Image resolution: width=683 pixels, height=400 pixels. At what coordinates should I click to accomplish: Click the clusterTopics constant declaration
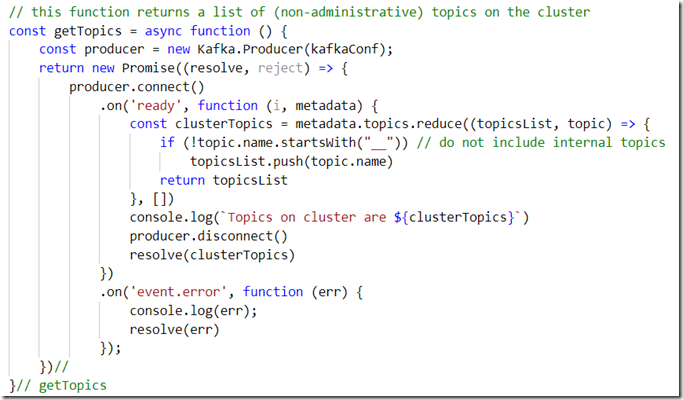tap(232, 123)
